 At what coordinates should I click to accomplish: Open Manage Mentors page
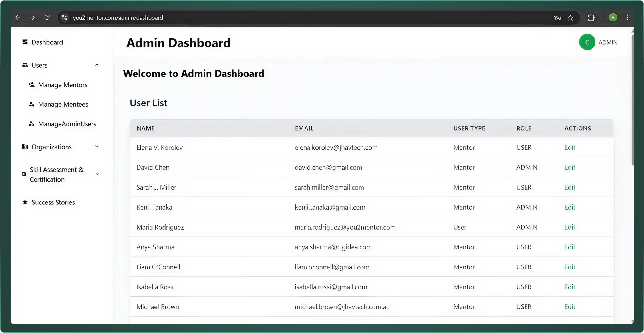tap(63, 85)
